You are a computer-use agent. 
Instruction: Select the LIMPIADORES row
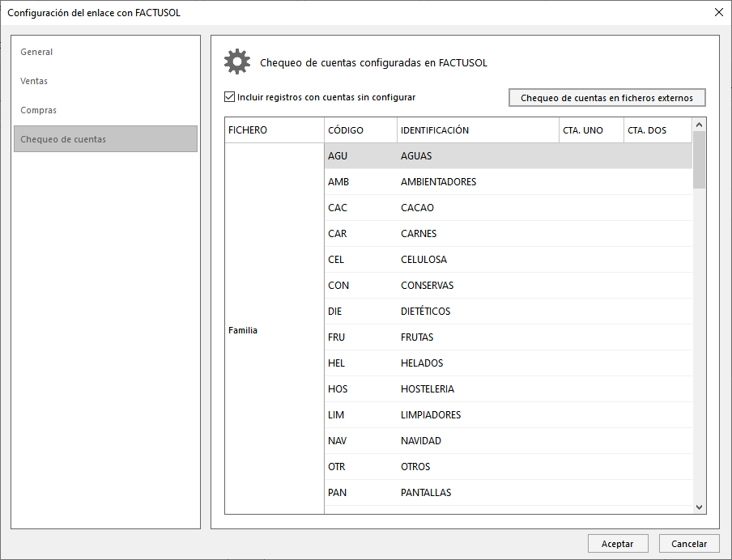509,415
